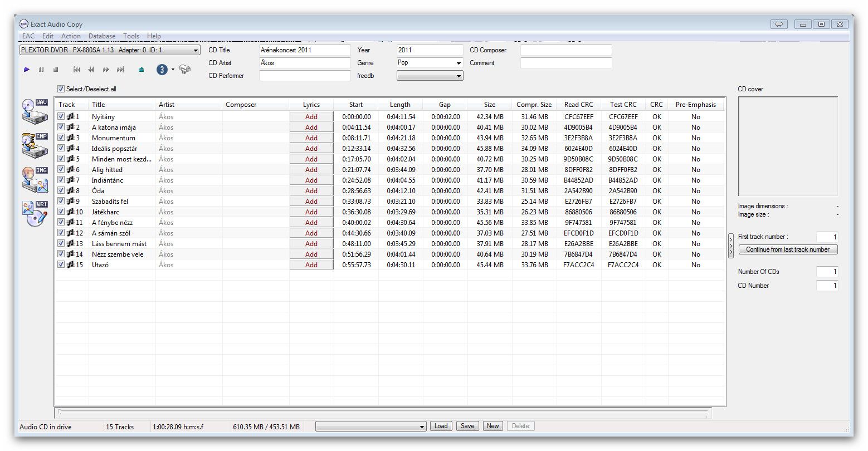Image resolution: width=868 pixels, height=451 pixels.
Task: Add lyrics for Nyitány track
Action: pyautogui.click(x=311, y=117)
